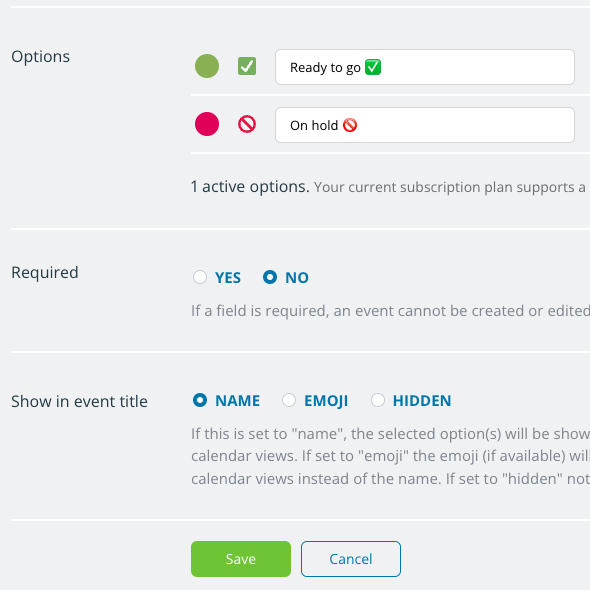Screen dimensions: 590x590
Task: Click the prohibited emoji icon left of On hold field
Action: tap(247, 124)
